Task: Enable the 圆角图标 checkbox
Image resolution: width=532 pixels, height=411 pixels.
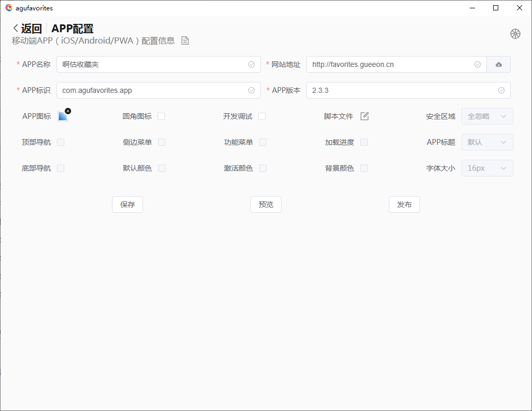Action: pos(161,116)
